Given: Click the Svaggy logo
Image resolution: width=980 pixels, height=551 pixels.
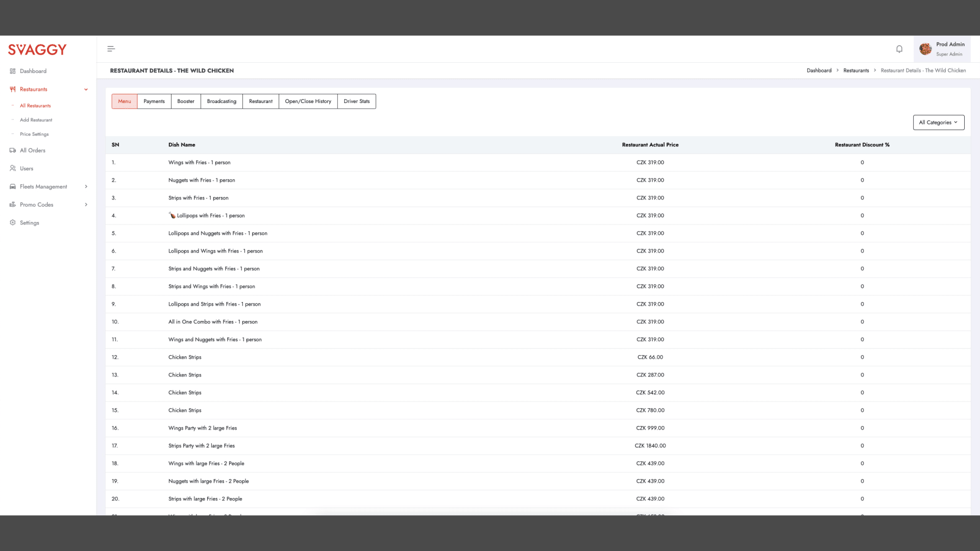Looking at the screenshot, I should [37, 49].
